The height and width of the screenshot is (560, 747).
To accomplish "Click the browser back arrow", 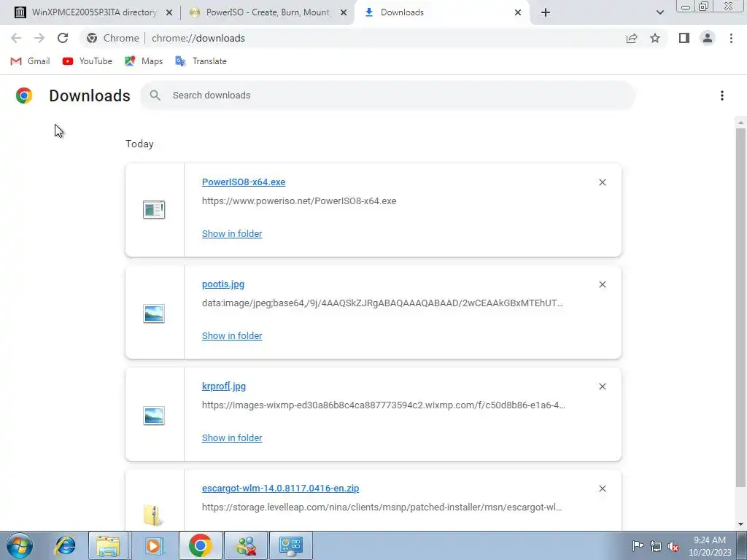I will click(x=16, y=38).
